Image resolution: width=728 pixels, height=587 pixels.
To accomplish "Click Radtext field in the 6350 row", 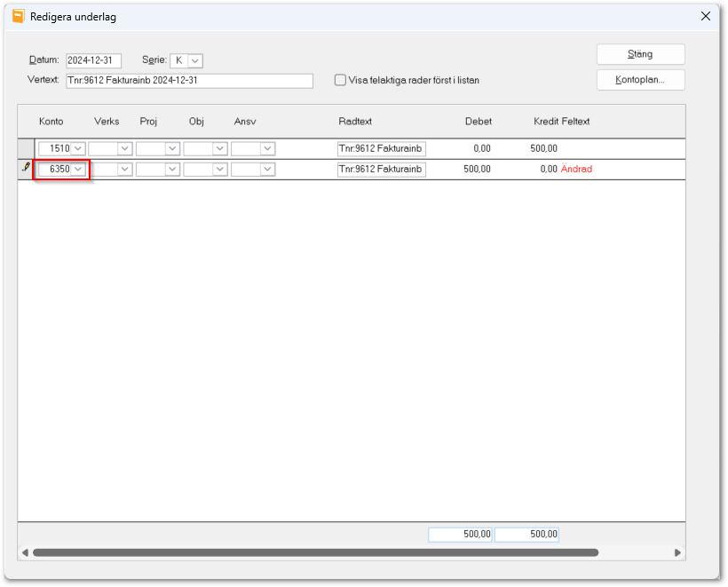I will pyautogui.click(x=381, y=169).
